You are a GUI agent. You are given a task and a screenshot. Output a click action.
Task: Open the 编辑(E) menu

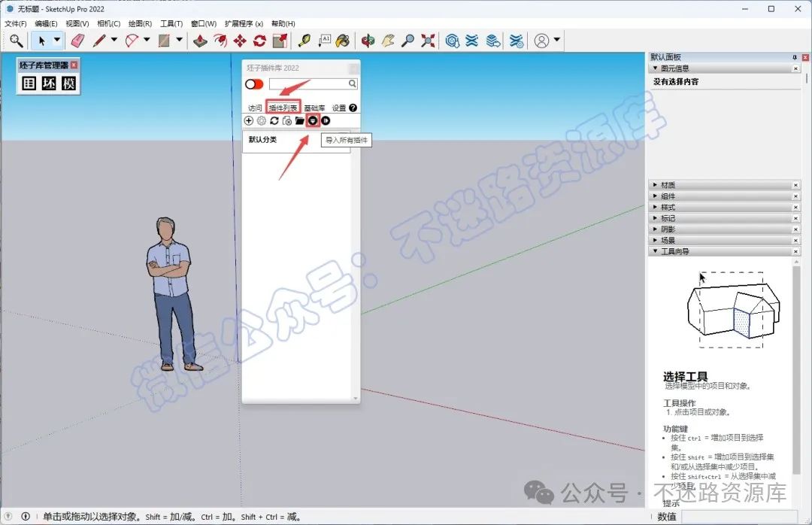[46, 23]
